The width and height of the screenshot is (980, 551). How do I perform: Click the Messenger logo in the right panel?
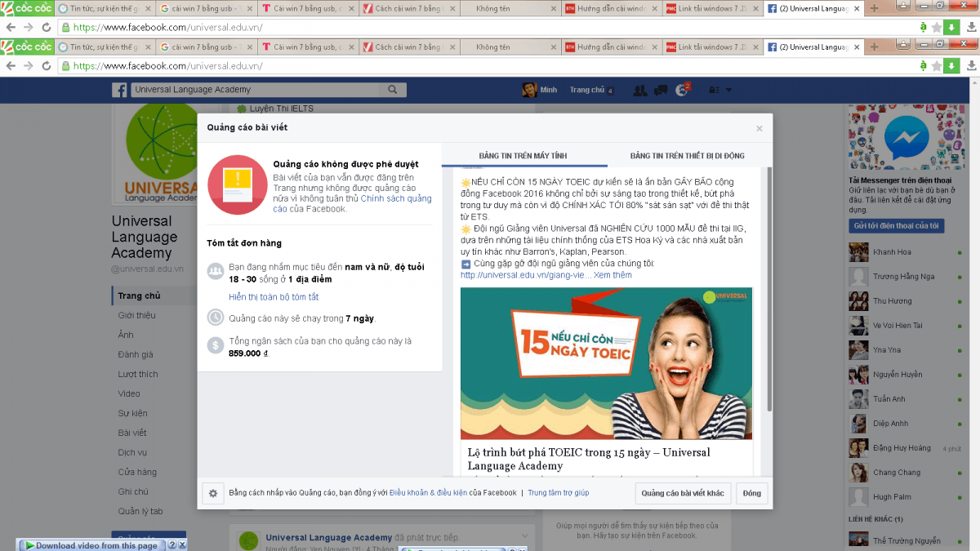pyautogui.click(x=906, y=139)
